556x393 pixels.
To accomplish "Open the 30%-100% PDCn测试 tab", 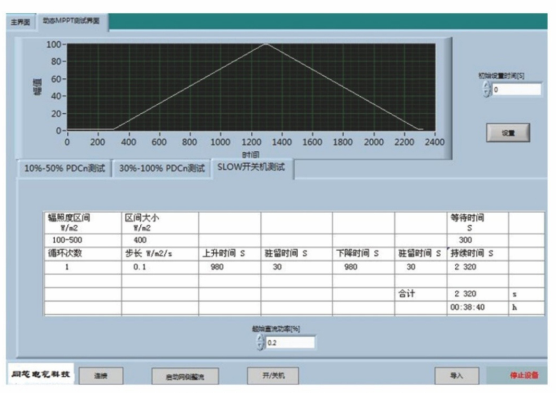I will click(162, 168).
